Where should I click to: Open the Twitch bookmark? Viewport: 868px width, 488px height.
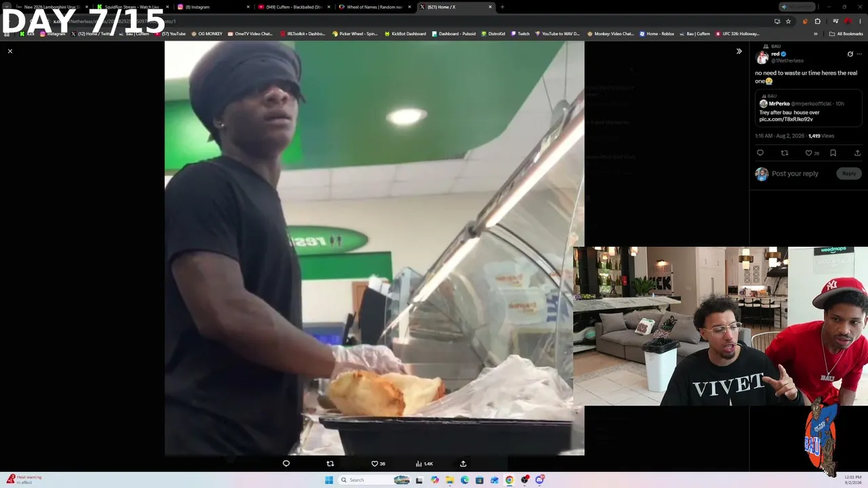coord(520,34)
